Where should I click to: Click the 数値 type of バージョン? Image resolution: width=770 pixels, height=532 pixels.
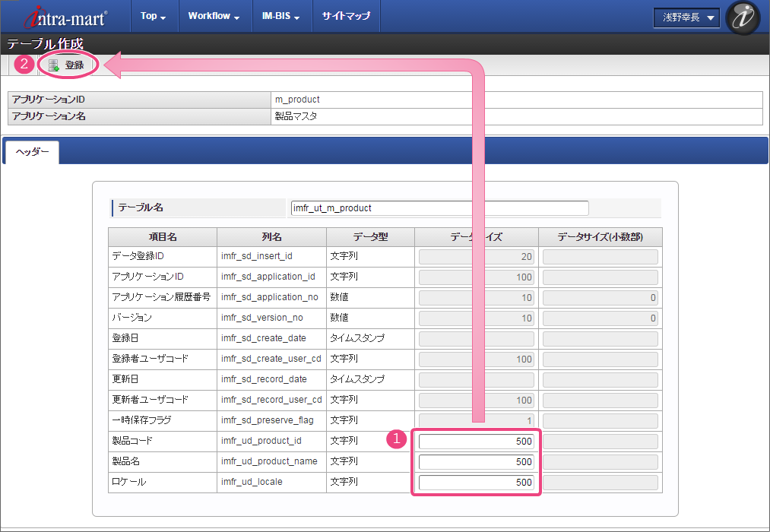pos(339,318)
